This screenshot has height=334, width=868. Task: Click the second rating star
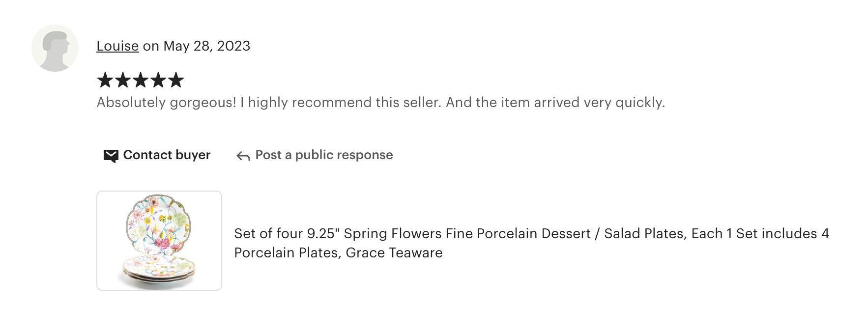[123, 80]
